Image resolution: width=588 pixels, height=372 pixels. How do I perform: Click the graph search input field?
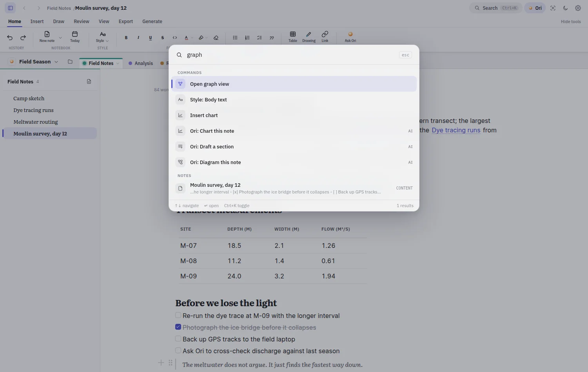(x=290, y=55)
